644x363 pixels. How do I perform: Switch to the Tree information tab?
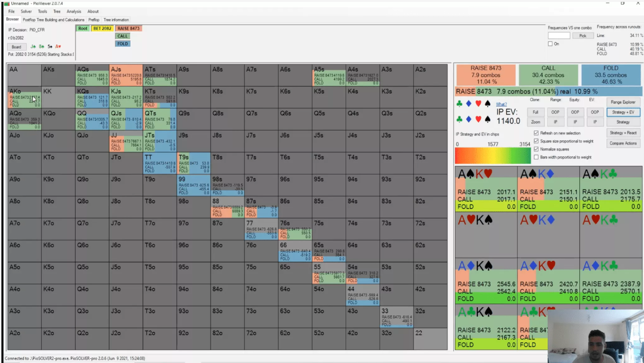coord(116,20)
